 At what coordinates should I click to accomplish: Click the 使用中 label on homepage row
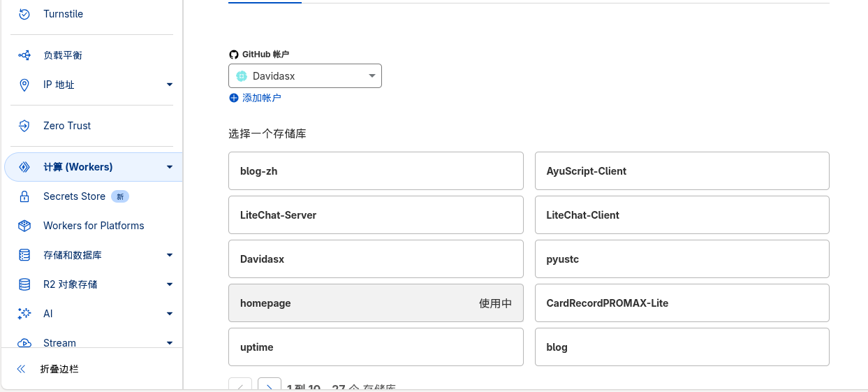pos(495,303)
